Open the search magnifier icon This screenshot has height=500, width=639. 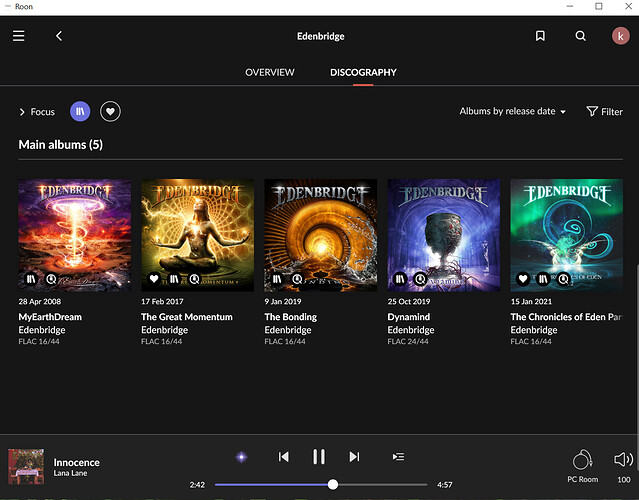pyautogui.click(x=580, y=36)
